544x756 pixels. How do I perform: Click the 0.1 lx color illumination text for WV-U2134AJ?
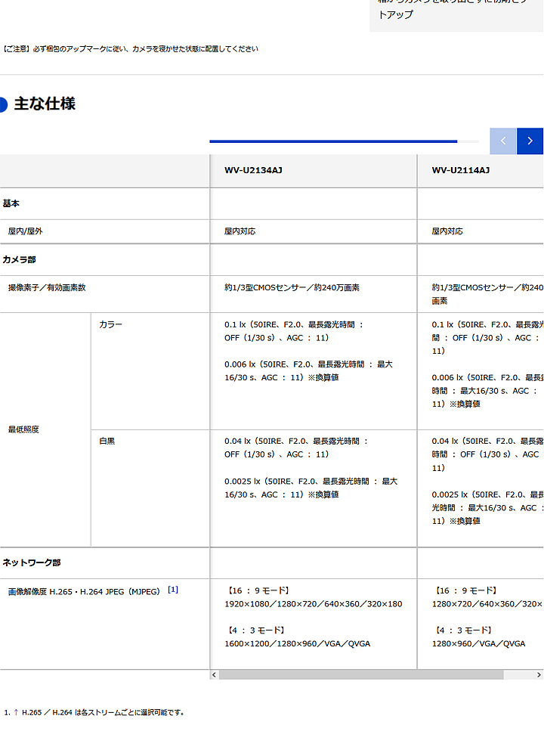[293, 331]
